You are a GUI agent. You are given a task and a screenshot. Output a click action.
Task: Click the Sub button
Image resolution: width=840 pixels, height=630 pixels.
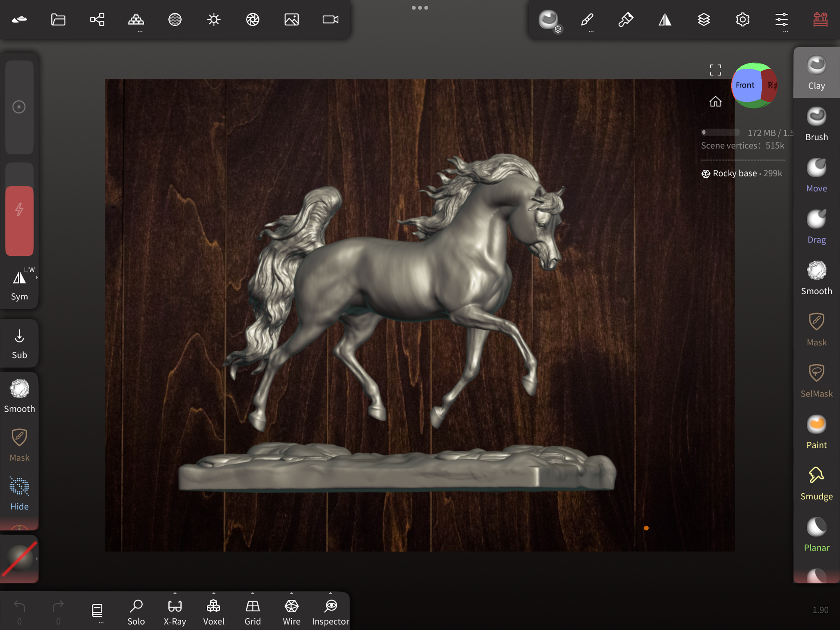(x=19, y=343)
